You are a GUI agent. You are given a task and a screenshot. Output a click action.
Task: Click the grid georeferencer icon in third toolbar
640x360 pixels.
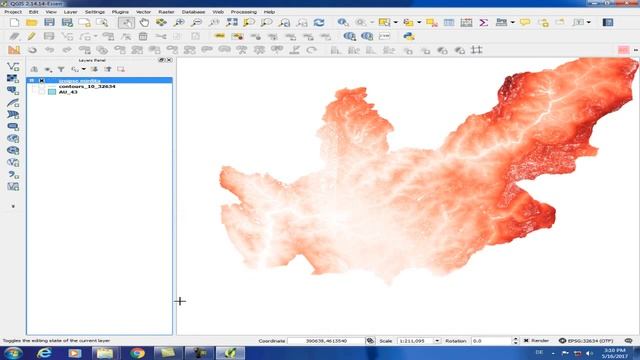(x=476, y=50)
